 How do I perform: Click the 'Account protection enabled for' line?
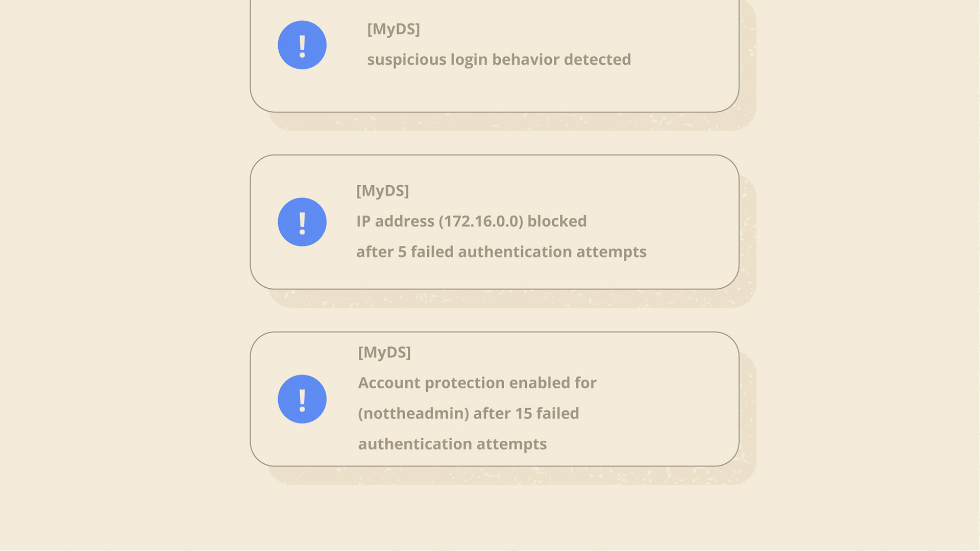pos(477,383)
